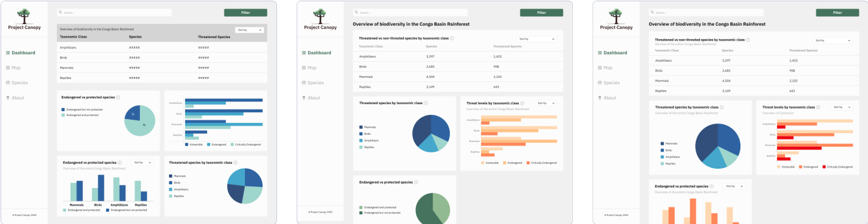This screenshot has width=868, height=224.
Task: Click the Species column header in right mockup
Action: click(727, 51)
